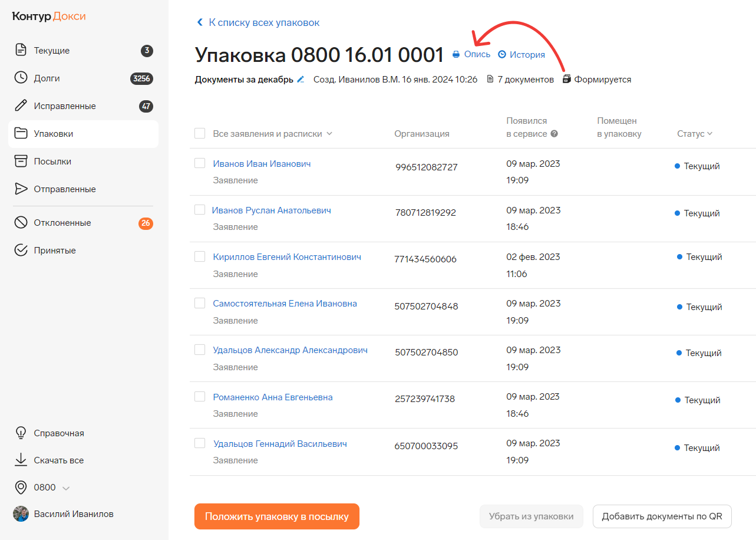Check the box for Романенко Анна Евгеньевна
756x540 pixels.
click(200, 397)
